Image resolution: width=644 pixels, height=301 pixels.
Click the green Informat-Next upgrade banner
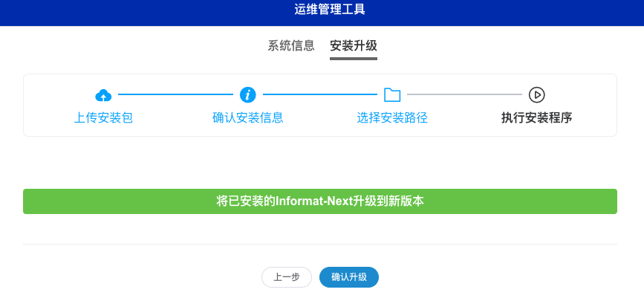(x=320, y=201)
